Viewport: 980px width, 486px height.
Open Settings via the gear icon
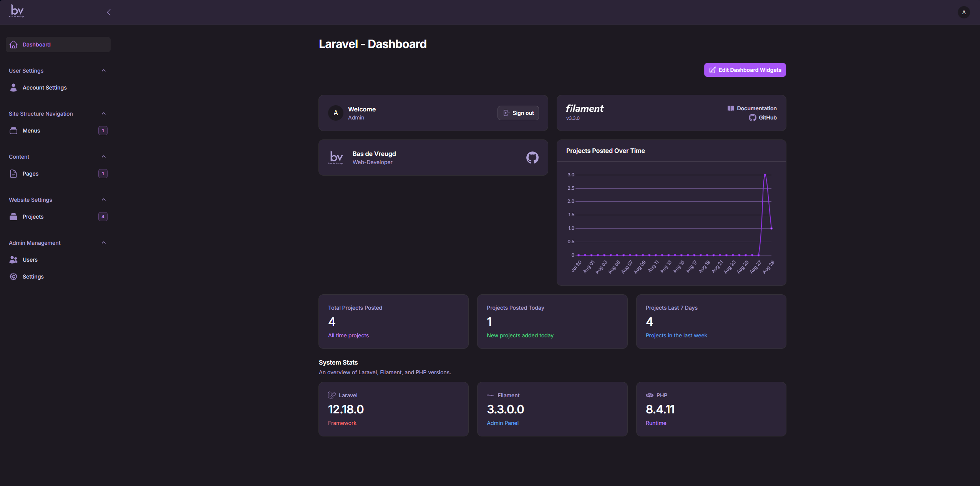click(x=13, y=277)
